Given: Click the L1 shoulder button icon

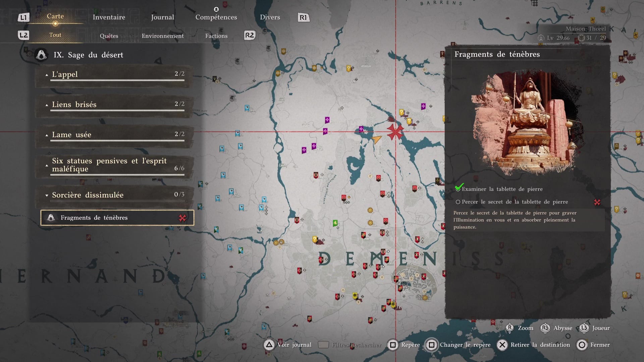Looking at the screenshot, I should coord(23,17).
